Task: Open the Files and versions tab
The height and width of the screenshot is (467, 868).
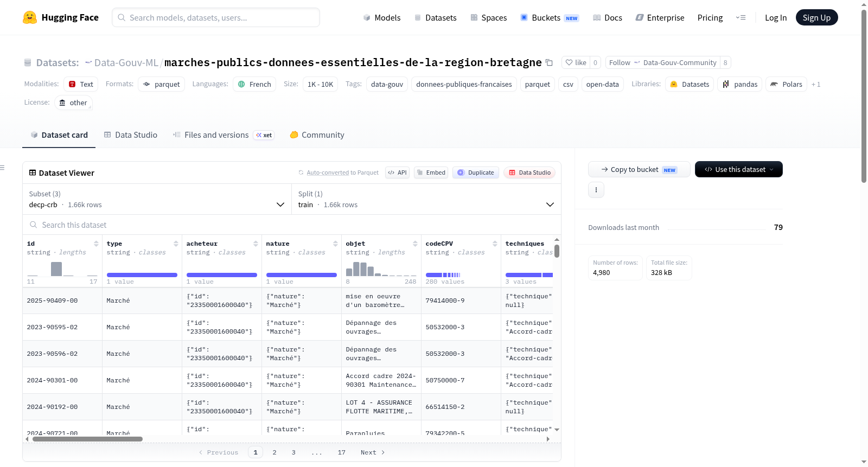Action: (224, 135)
